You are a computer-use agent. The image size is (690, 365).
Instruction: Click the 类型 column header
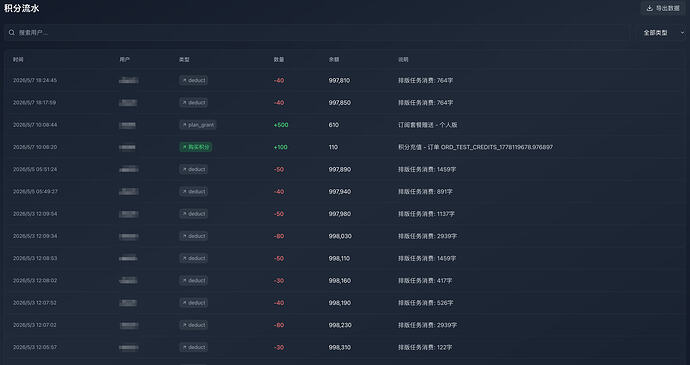[184, 59]
